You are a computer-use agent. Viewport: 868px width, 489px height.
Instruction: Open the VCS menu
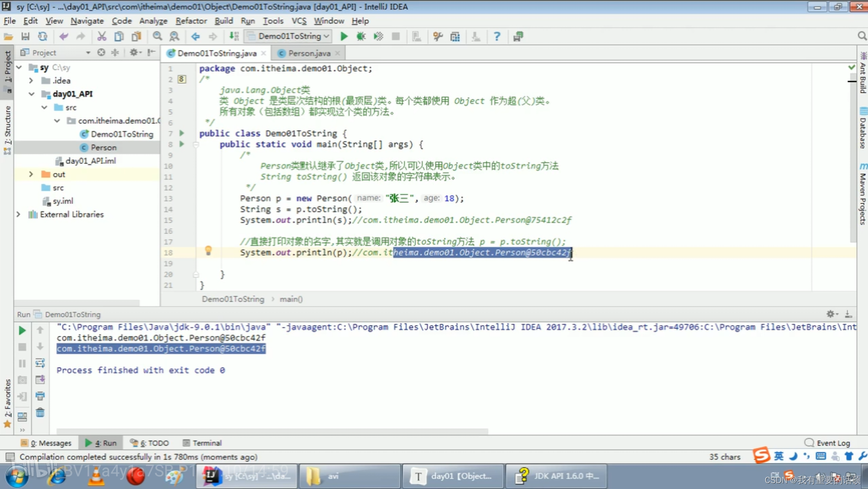coord(299,21)
